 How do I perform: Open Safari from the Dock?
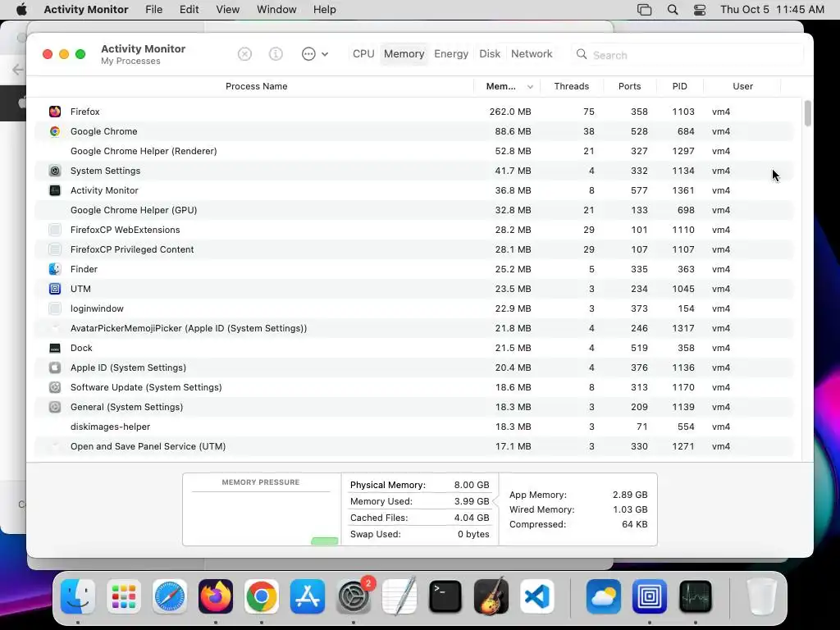170,596
